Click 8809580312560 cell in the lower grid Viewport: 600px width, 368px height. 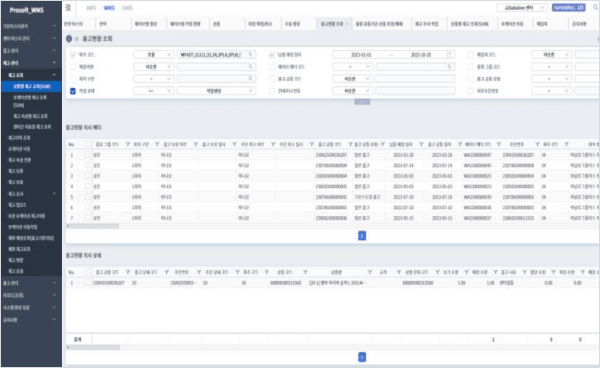[x=285, y=283]
